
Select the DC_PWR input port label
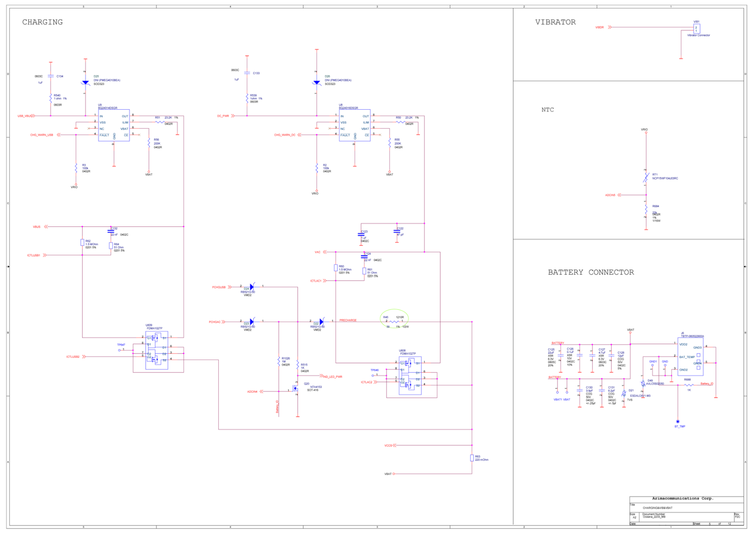tap(223, 116)
